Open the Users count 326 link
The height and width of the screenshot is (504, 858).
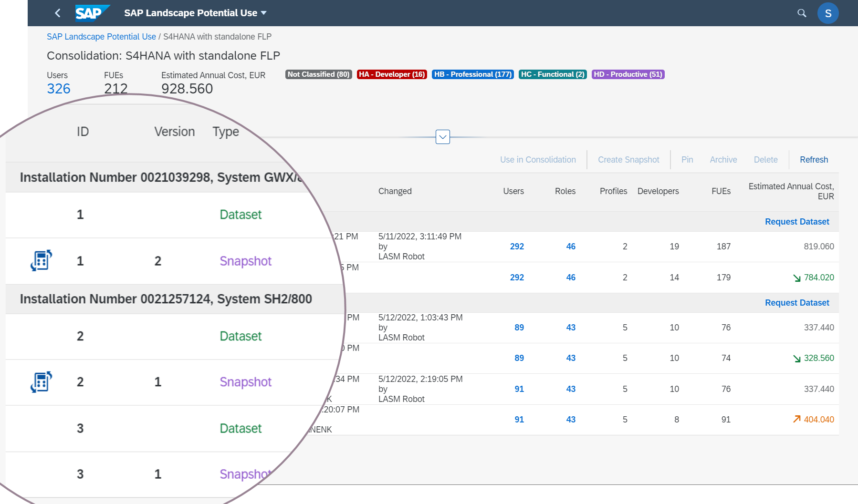pos(59,89)
